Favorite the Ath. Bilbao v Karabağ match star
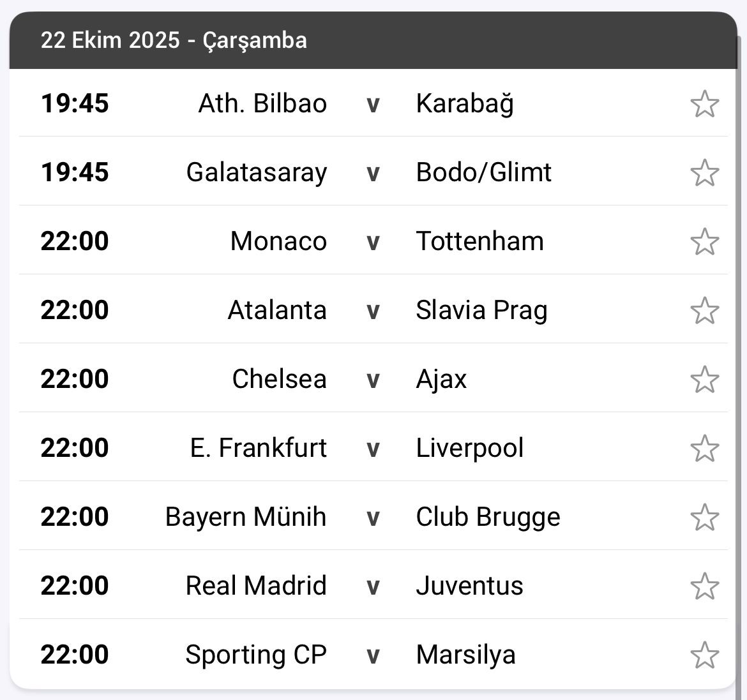The height and width of the screenshot is (700, 747). tap(704, 104)
